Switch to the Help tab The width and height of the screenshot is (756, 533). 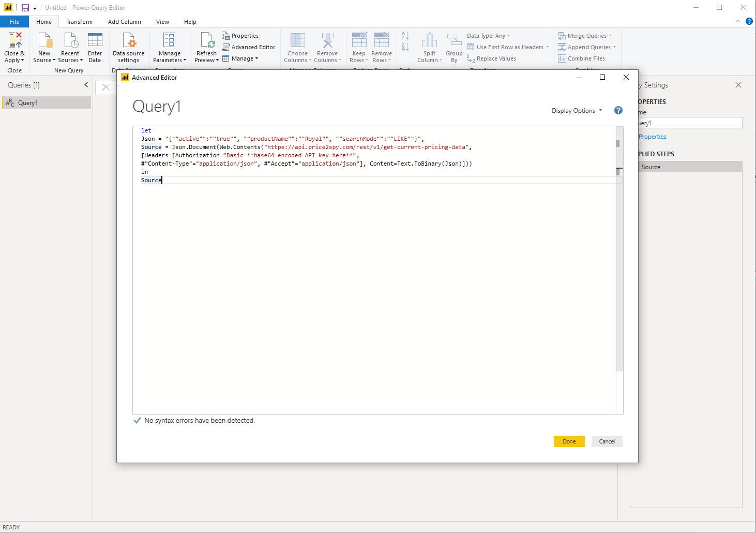190,22
